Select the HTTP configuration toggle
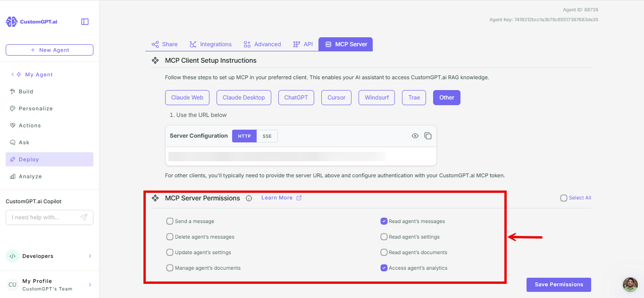Image resolution: width=644 pixels, height=298 pixels. pyautogui.click(x=244, y=136)
